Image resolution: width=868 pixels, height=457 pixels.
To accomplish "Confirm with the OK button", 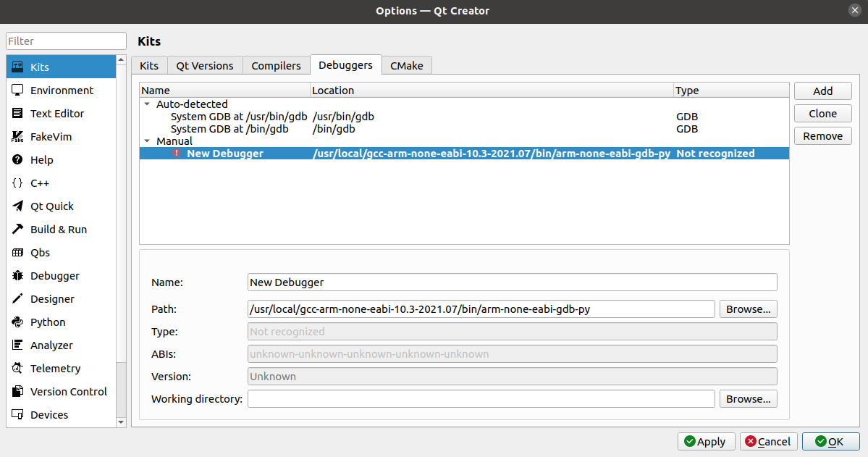I will [x=830, y=442].
